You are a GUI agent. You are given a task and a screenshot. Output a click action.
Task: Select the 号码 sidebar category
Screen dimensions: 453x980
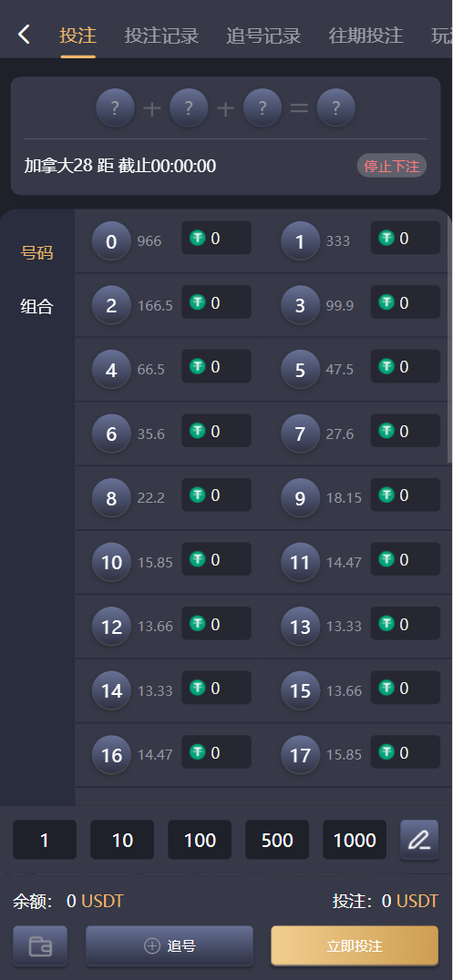pyautogui.click(x=37, y=253)
